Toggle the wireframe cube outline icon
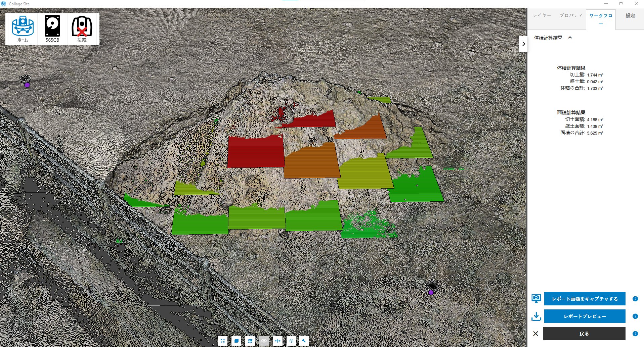The image size is (644, 347). coord(291,341)
